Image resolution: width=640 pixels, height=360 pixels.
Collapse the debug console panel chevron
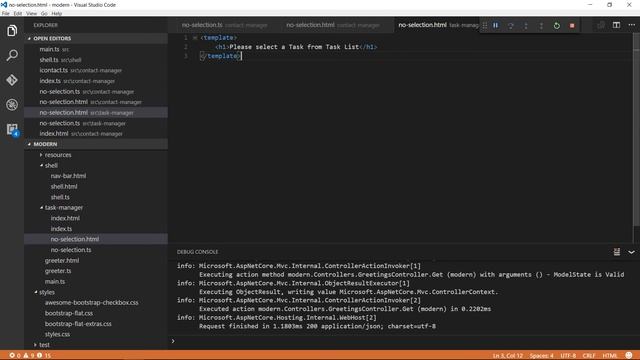631,252
